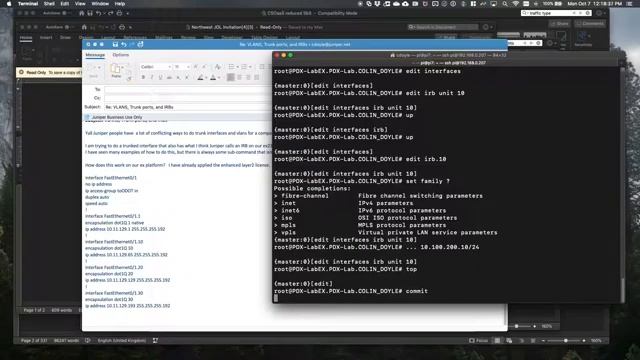Screen dimensions: 640x360
Task: Click the numbered list icon in Outlook
Action: [244, 67]
